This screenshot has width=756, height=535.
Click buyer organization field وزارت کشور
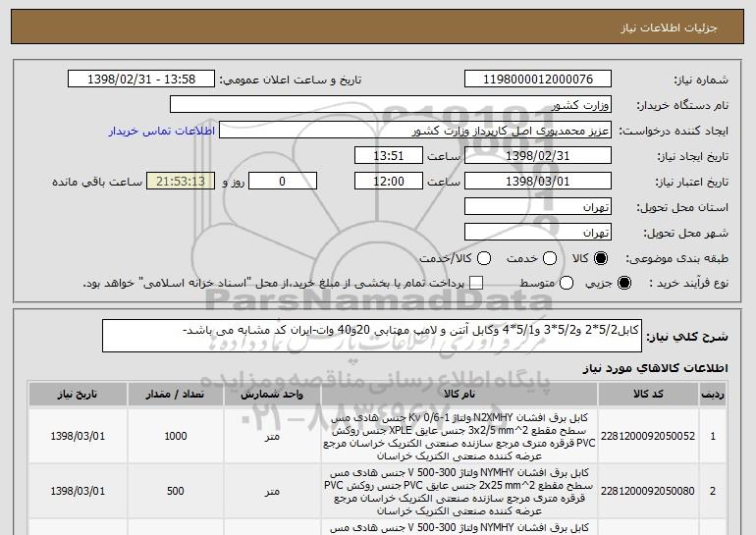pos(391,105)
